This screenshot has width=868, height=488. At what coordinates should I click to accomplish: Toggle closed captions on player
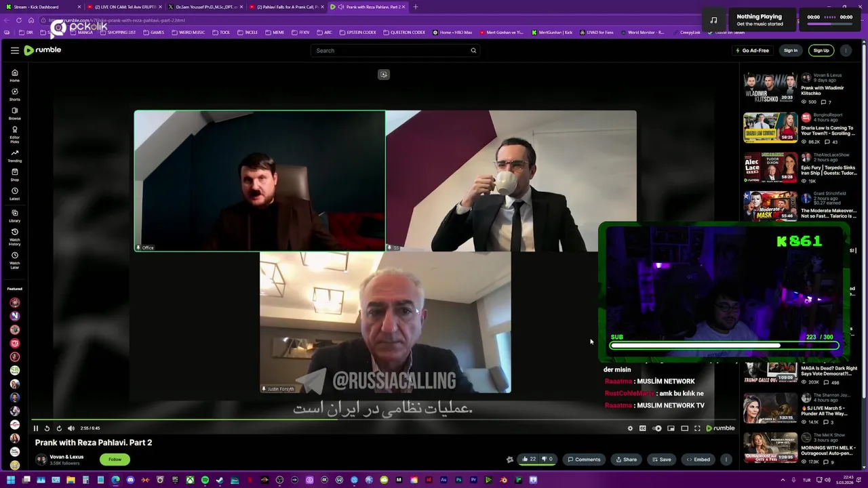[x=643, y=428]
